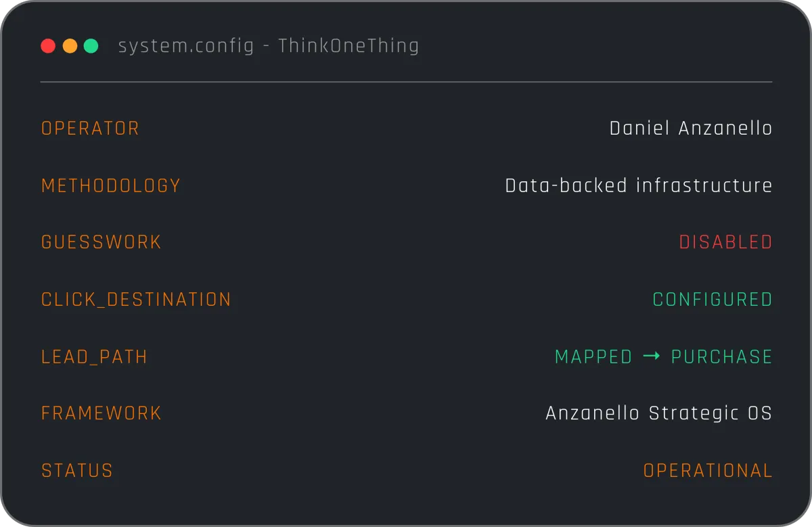Select the STATUS label
This screenshot has width=812, height=527.
[x=77, y=471]
